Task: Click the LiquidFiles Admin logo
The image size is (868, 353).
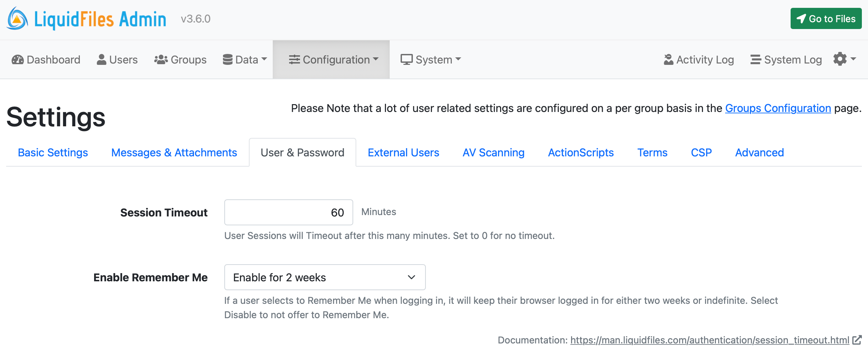Action: point(85,19)
